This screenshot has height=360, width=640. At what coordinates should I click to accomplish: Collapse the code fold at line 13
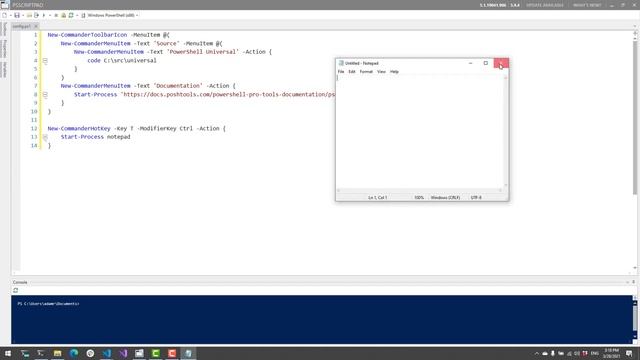(45, 137)
